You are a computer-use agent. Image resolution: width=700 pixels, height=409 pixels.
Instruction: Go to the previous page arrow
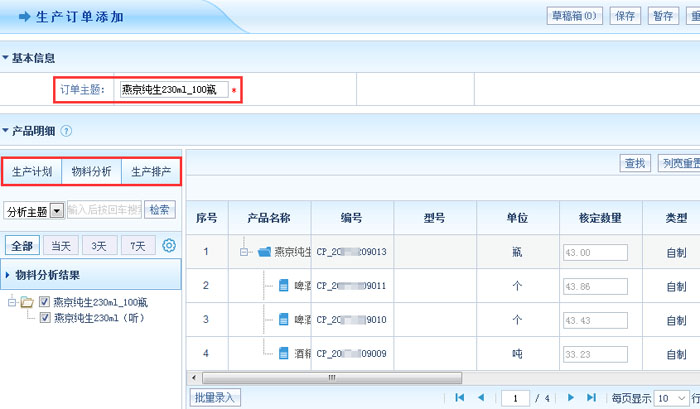[x=482, y=397]
